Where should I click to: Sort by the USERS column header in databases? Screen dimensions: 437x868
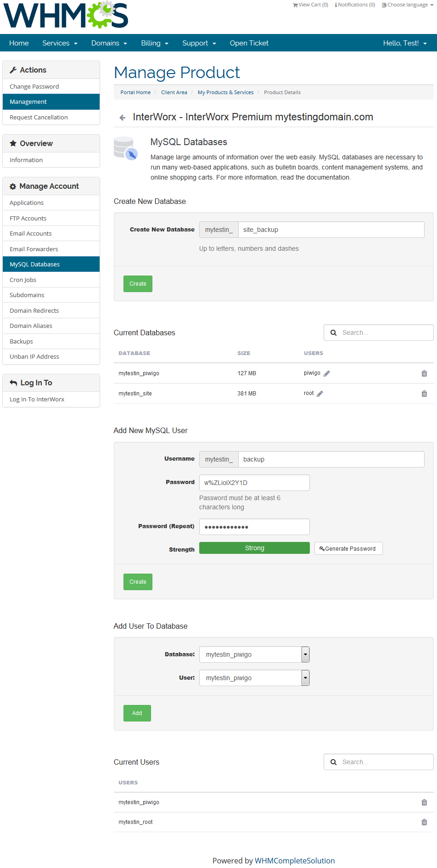coord(314,353)
